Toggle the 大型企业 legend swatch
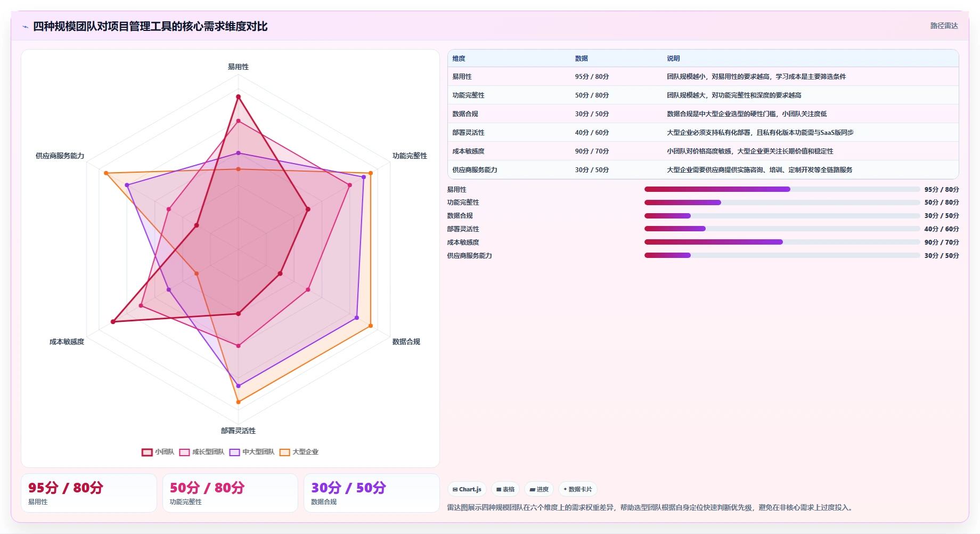This screenshot has height=534, width=980. point(285,452)
